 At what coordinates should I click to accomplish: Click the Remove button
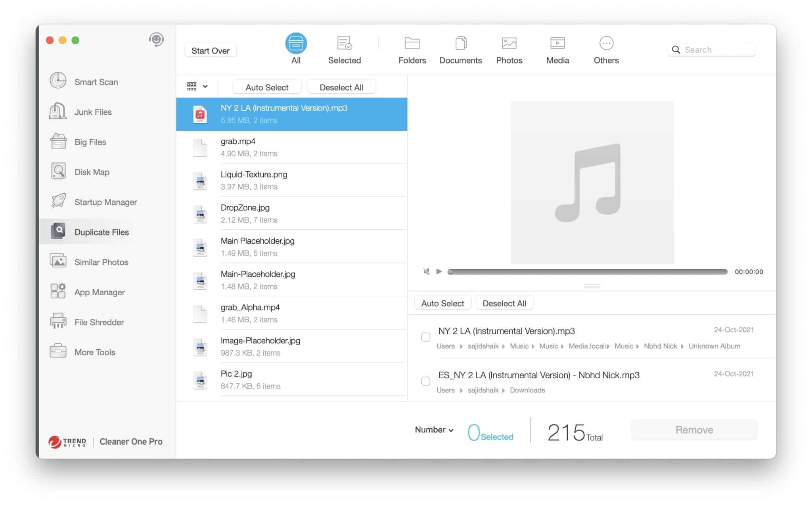coord(694,430)
